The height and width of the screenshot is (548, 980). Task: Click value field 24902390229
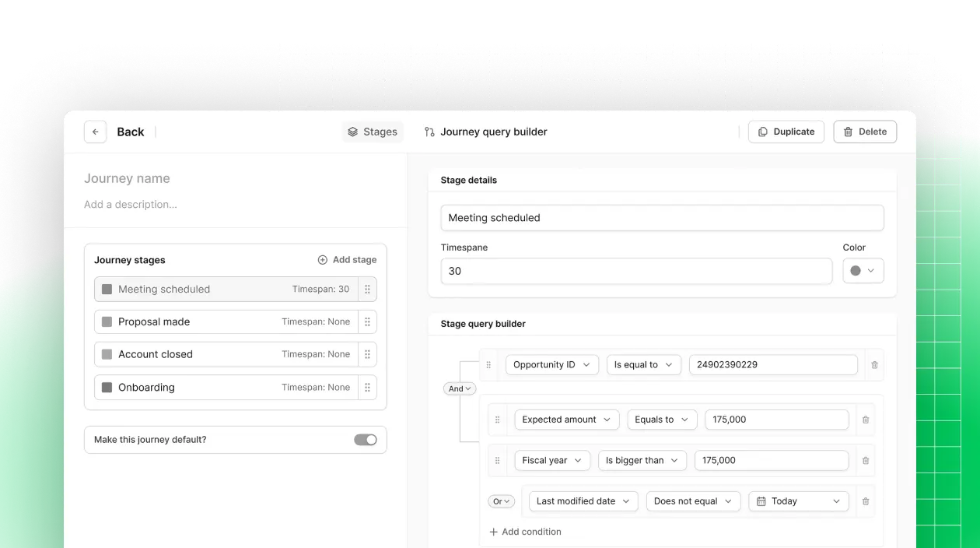tap(773, 364)
